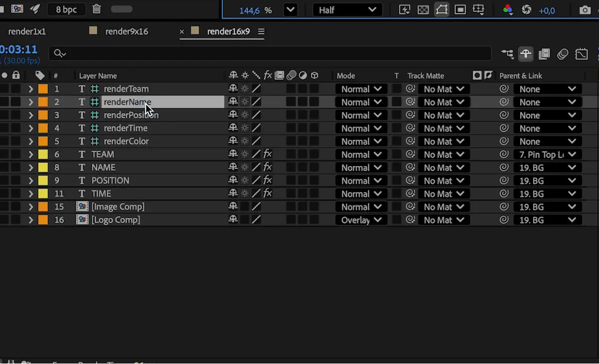Screen dimensions: 599x364
Task: Open the Composition Mini-Flowchart
Action: tap(507, 54)
